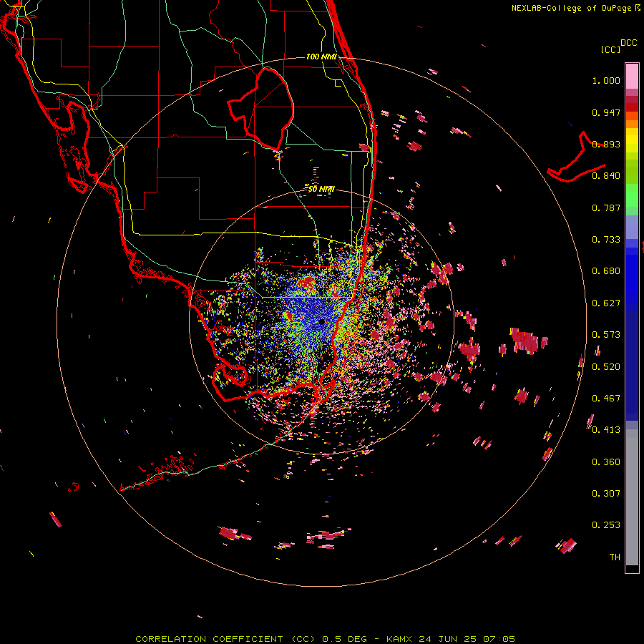
Task: Click the Correlation Coefficient KAMX caption
Action: click(325, 639)
